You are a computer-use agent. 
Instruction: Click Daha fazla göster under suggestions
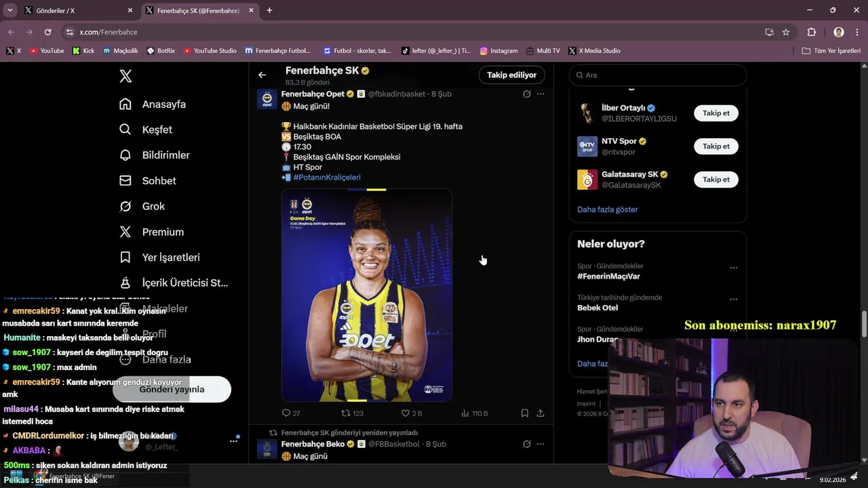pos(608,209)
